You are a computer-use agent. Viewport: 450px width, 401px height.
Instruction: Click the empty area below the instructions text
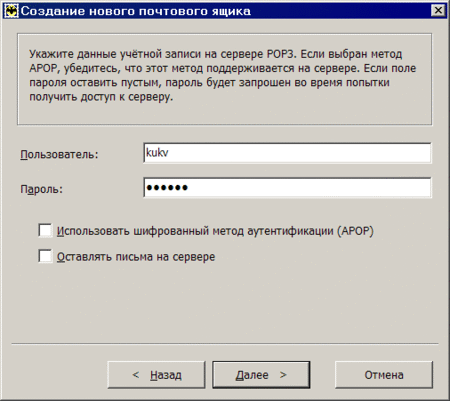coord(224,114)
